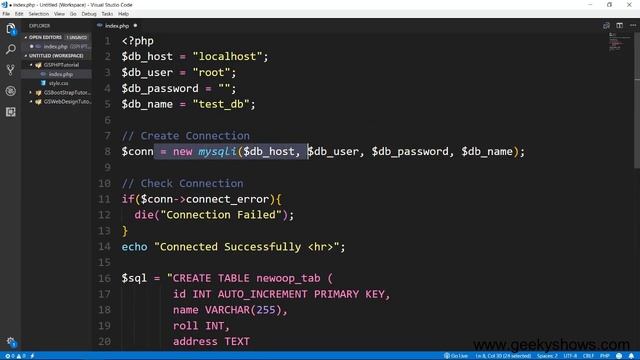The image size is (640, 360).
Task: Split the editor with the split icon
Action: 620,26
